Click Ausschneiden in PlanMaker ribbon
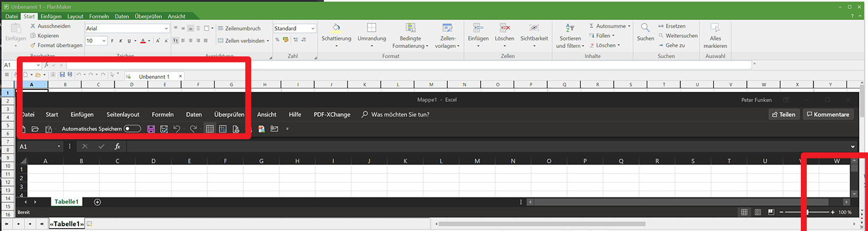Viewport: 868px width, 231px height. click(x=50, y=26)
